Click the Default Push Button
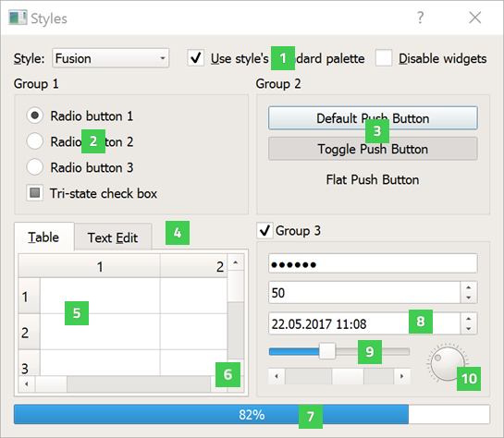This screenshot has width=504, height=438. [x=373, y=118]
